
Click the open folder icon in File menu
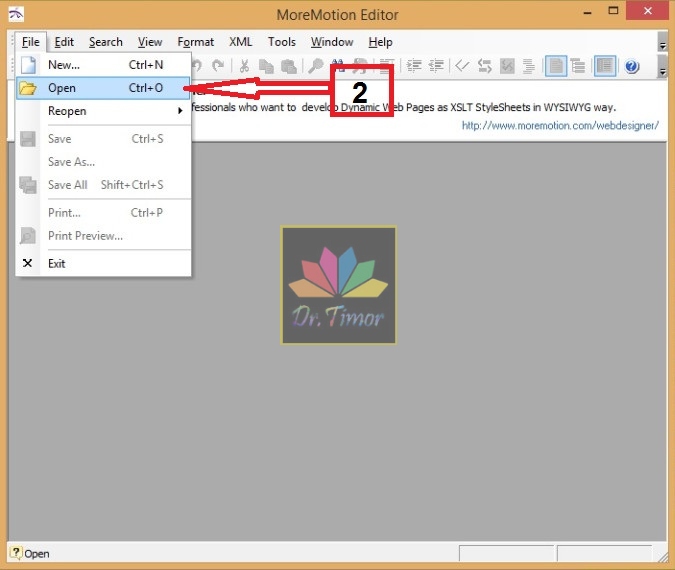pyautogui.click(x=28, y=88)
